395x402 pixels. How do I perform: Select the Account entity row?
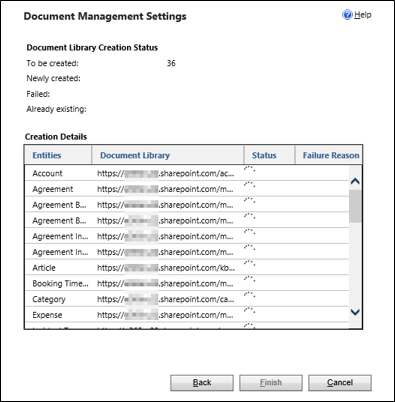[187, 173]
